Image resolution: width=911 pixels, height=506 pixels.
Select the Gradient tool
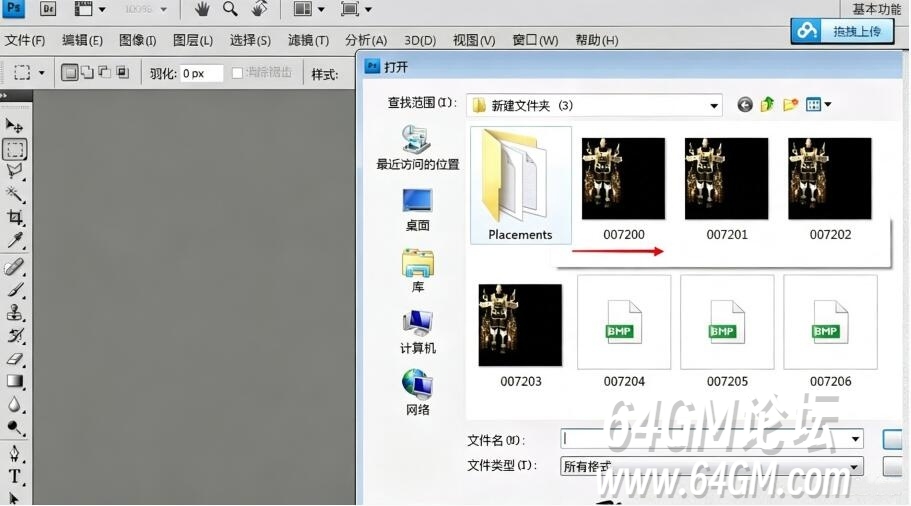point(15,381)
